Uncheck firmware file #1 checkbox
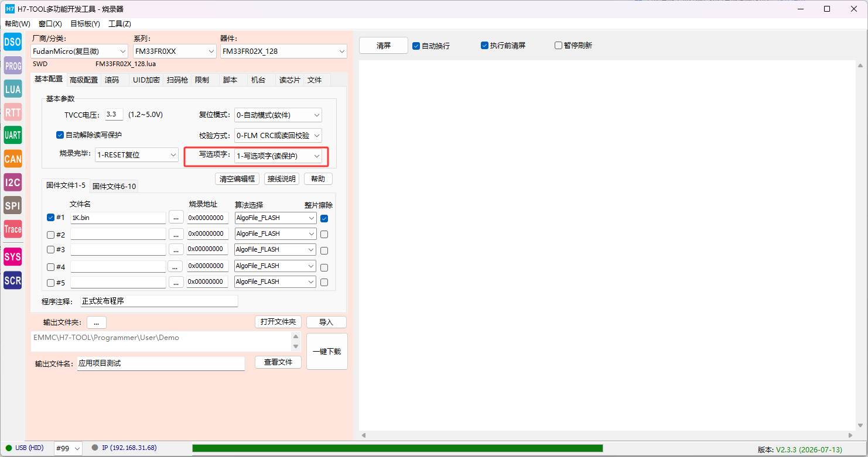This screenshot has width=868, height=457. click(x=50, y=218)
